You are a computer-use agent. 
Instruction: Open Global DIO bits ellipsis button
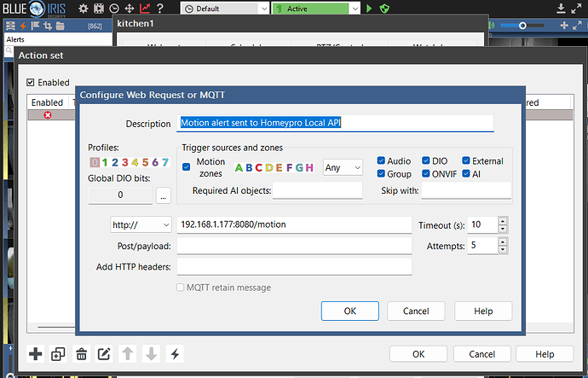coord(163,195)
